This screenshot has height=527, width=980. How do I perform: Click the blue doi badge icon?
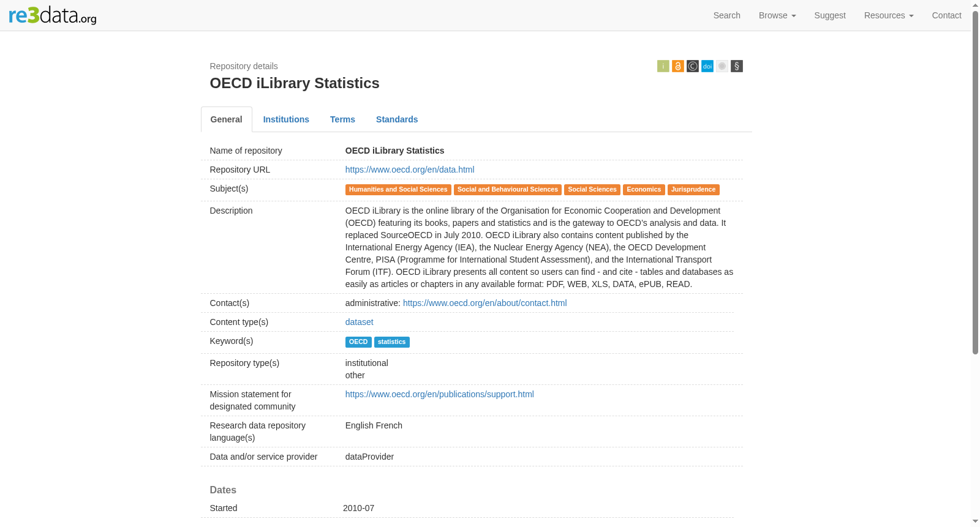point(707,66)
